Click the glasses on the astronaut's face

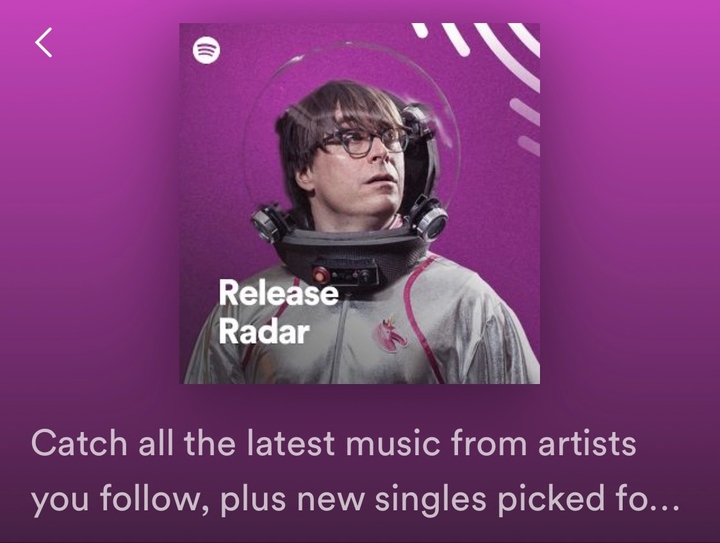[x=363, y=141]
